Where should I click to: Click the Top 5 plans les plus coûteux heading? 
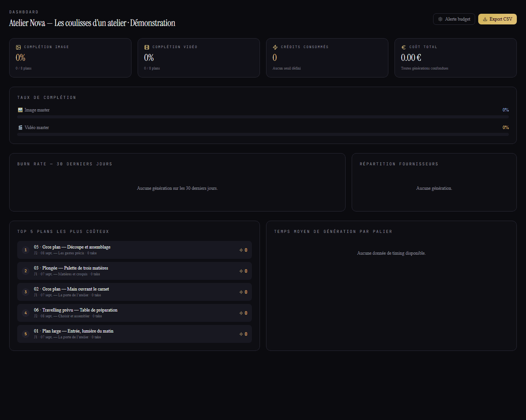pos(63,232)
